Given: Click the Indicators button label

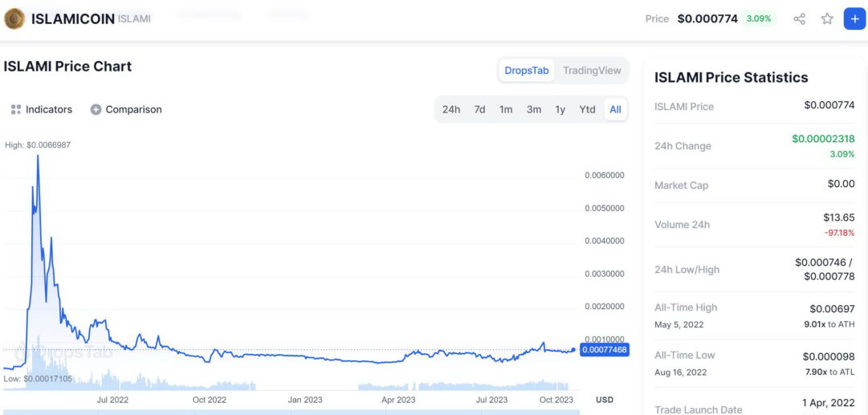Looking at the screenshot, I should 49,109.
